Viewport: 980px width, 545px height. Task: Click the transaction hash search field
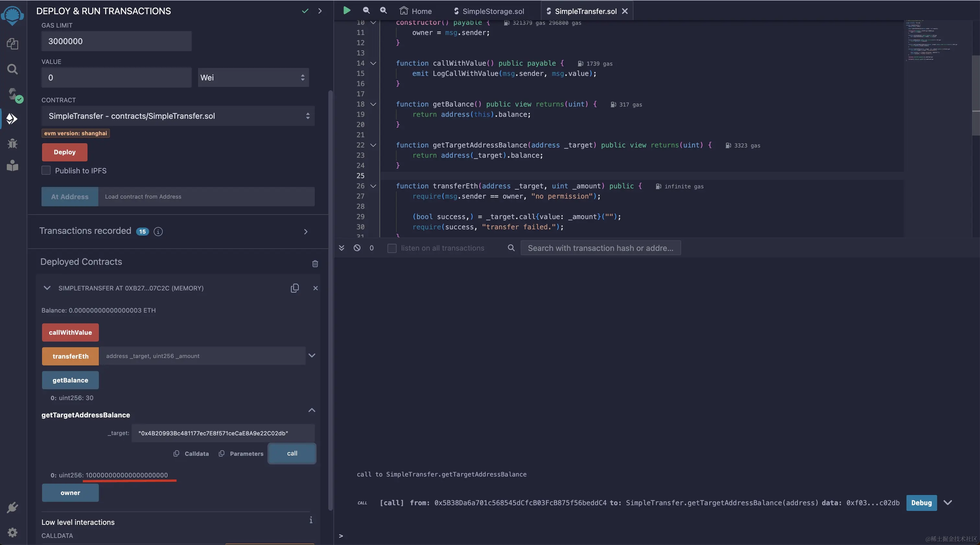(x=600, y=248)
